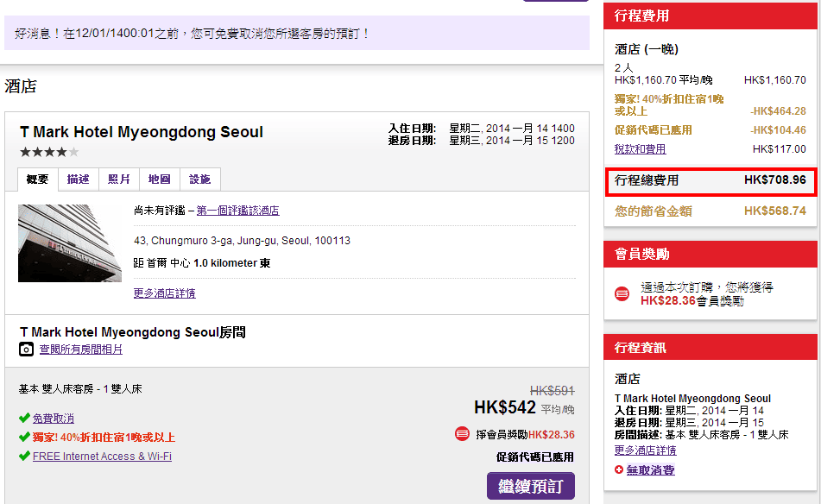
Task: Click the green checkmark beside 40% discount offer
Action: coord(24,438)
